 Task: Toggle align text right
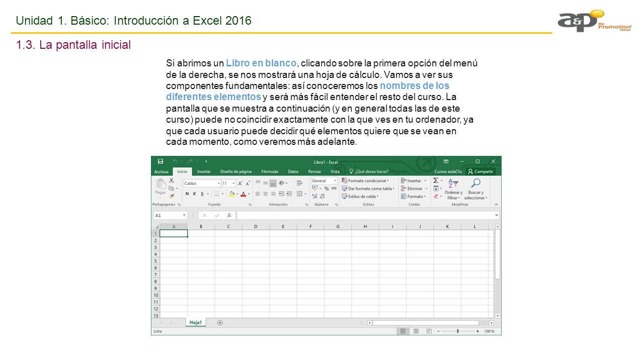(273, 194)
